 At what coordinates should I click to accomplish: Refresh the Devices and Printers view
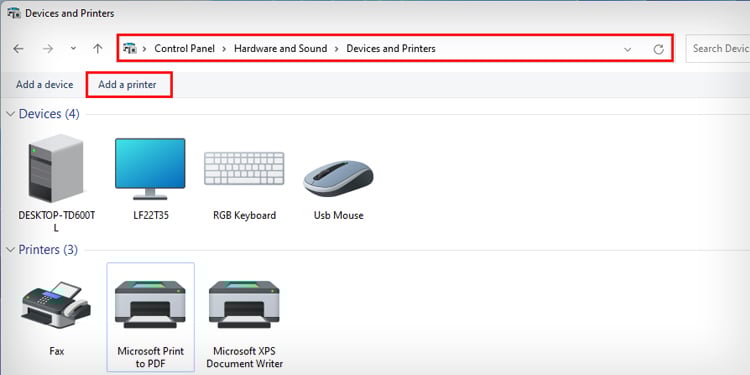[659, 49]
